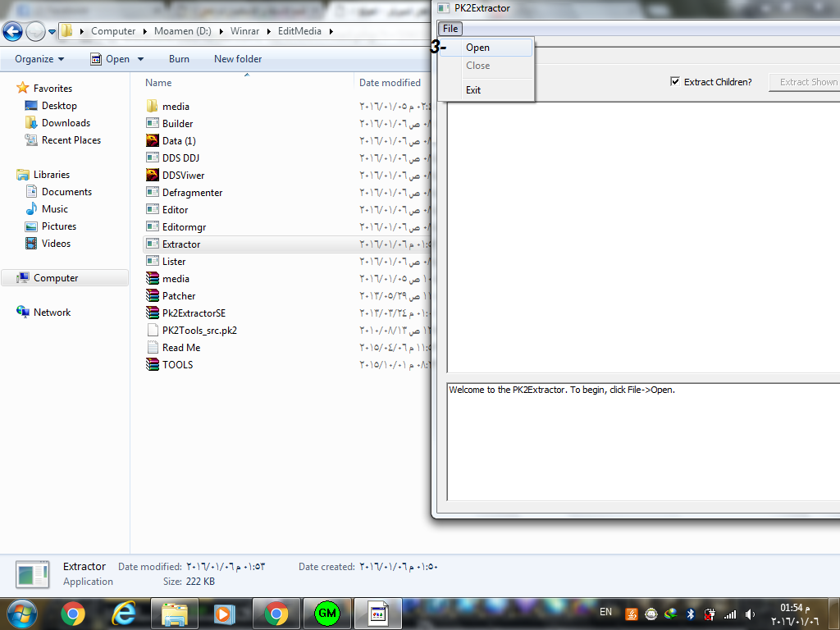Image resolution: width=840 pixels, height=630 pixels.
Task: Launch Internet Explorer from the taskbar
Action: click(x=123, y=614)
